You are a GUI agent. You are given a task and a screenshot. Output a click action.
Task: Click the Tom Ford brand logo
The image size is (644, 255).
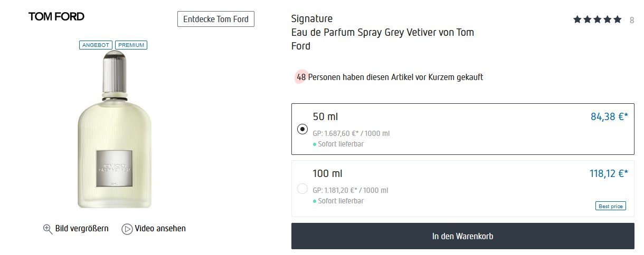click(x=56, y=17)
